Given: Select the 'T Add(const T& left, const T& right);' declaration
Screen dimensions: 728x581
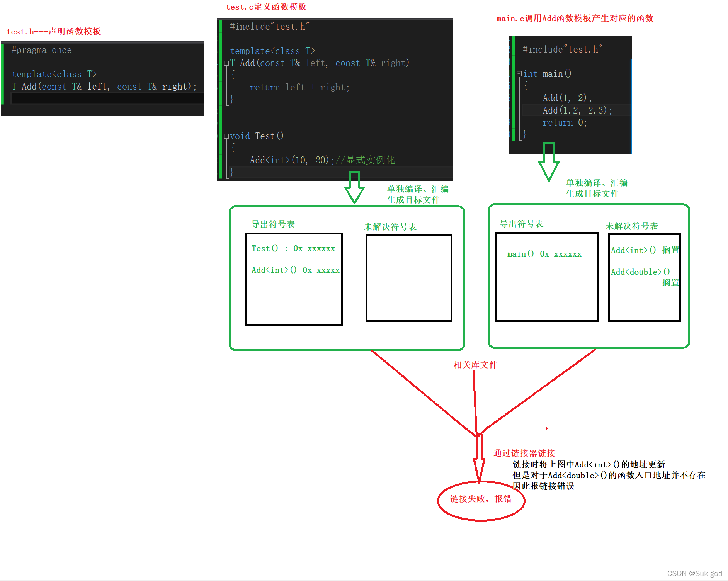Looking at the screenshot, I should [104, 87].
